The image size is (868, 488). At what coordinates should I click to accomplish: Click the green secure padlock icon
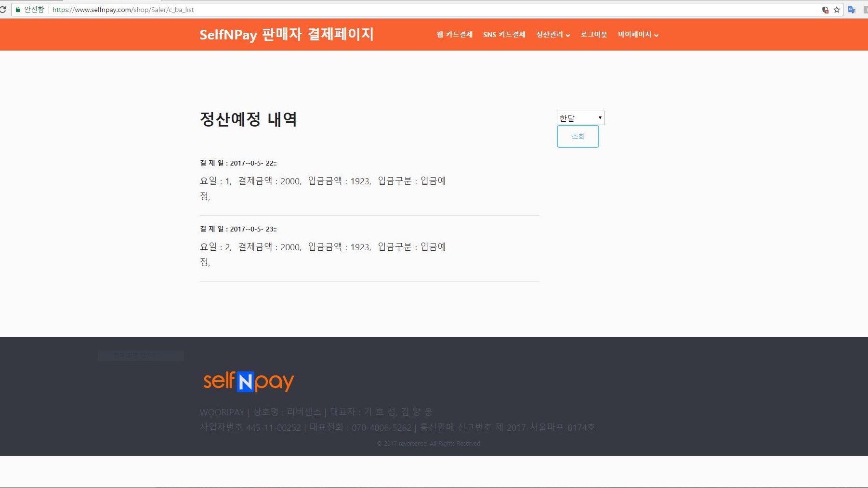[x=18, y=10]
